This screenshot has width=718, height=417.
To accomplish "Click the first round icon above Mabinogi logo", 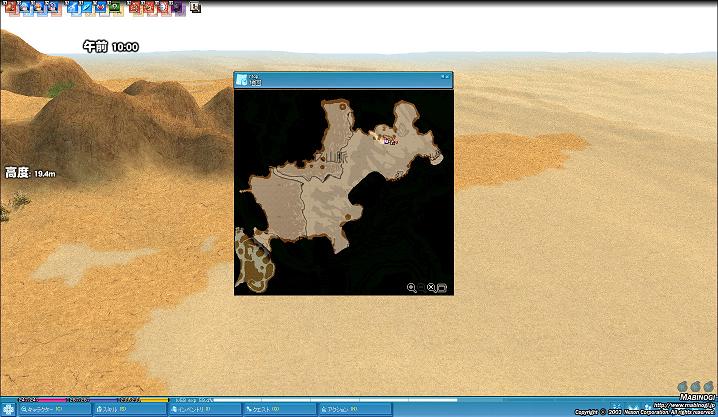I will tap(682, 386).
